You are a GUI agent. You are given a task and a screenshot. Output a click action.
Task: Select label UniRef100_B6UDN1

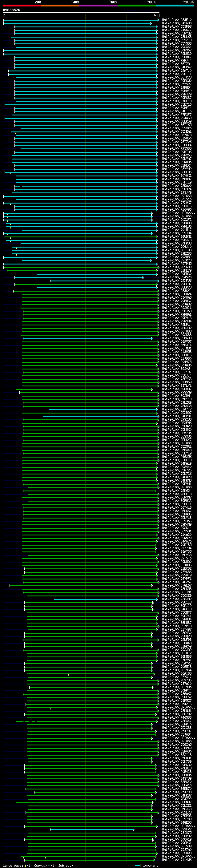point(177,236)
